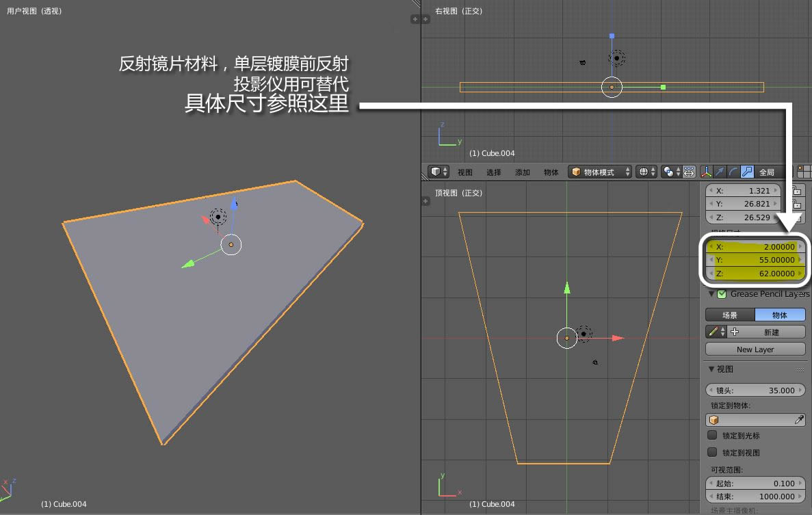Click the New Layer button
Image resolution: width=812 pixels, height=515 pixels.
click(x=755, y=349)
